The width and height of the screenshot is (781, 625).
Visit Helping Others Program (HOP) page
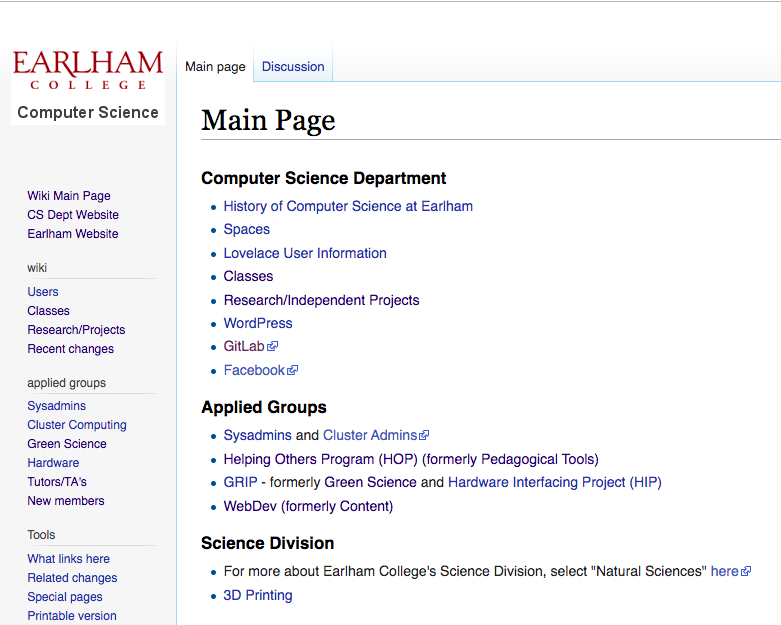[320, 459]
